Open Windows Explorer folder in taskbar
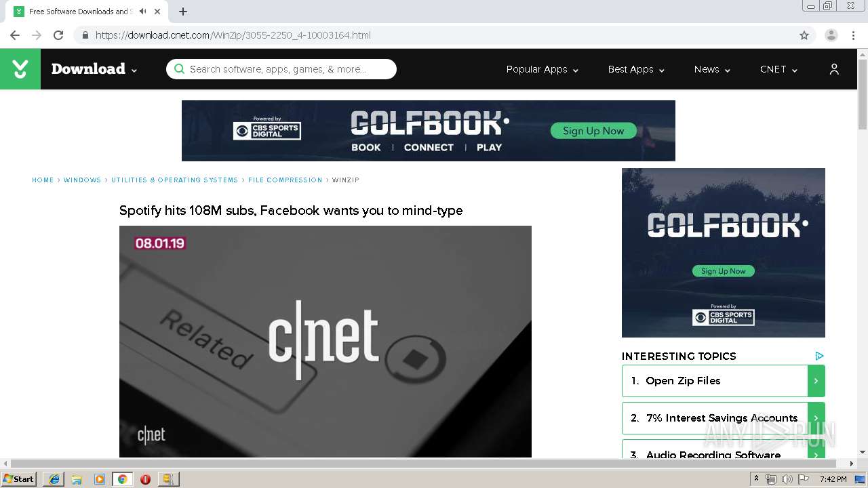This screenshot has width=868, height=488. point(77,479)
